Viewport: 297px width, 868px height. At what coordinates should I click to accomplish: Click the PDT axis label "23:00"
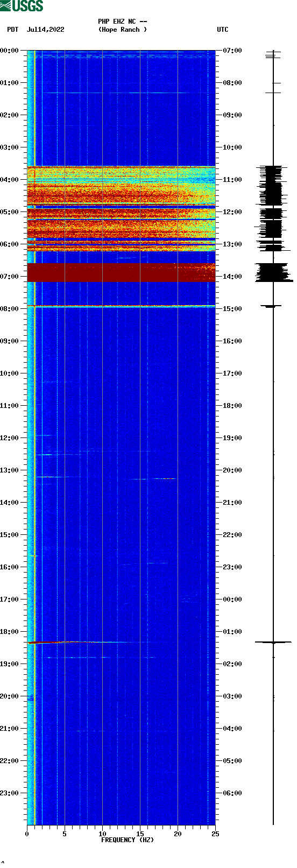pyautogui.click(x=9, y=793)
